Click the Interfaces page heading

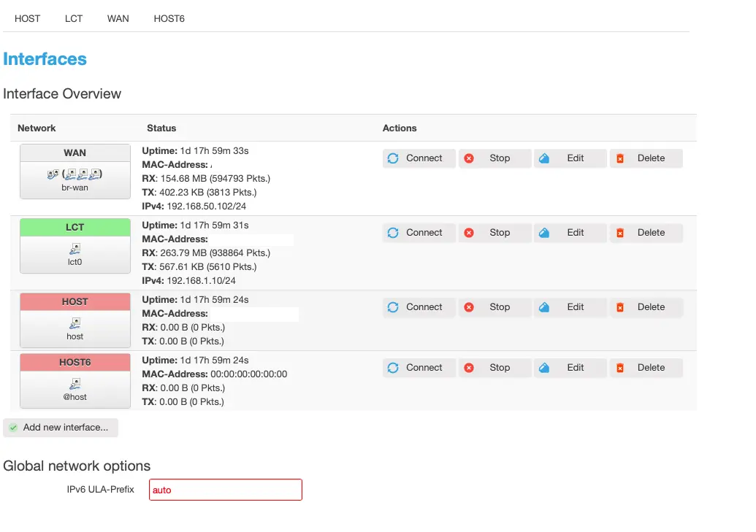[x=45, y=59]
